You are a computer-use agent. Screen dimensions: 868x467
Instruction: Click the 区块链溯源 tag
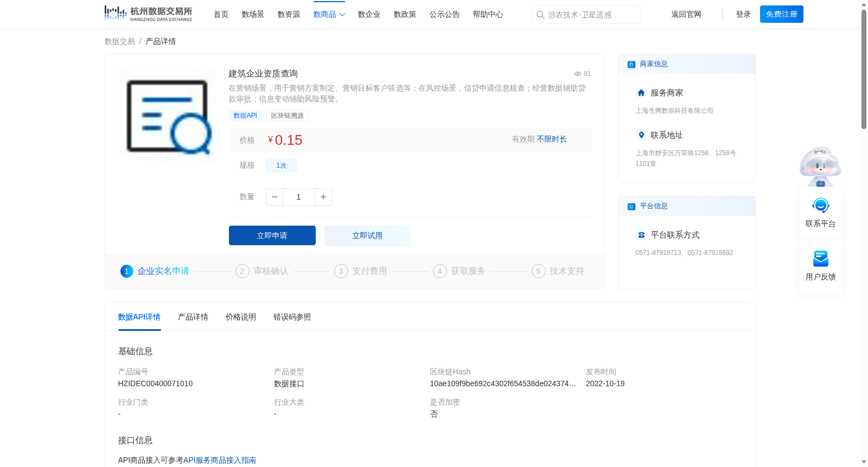click(x=288, y=116)
